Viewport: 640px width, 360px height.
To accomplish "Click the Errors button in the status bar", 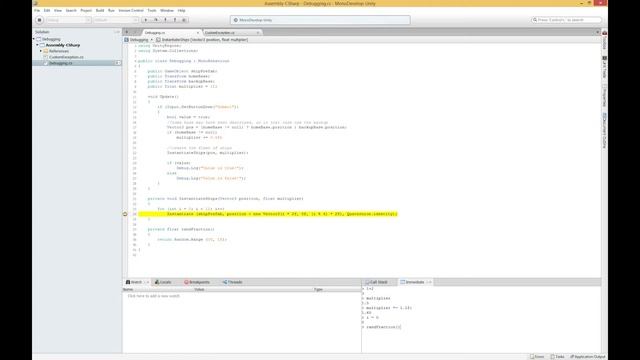I will [537, 357].
